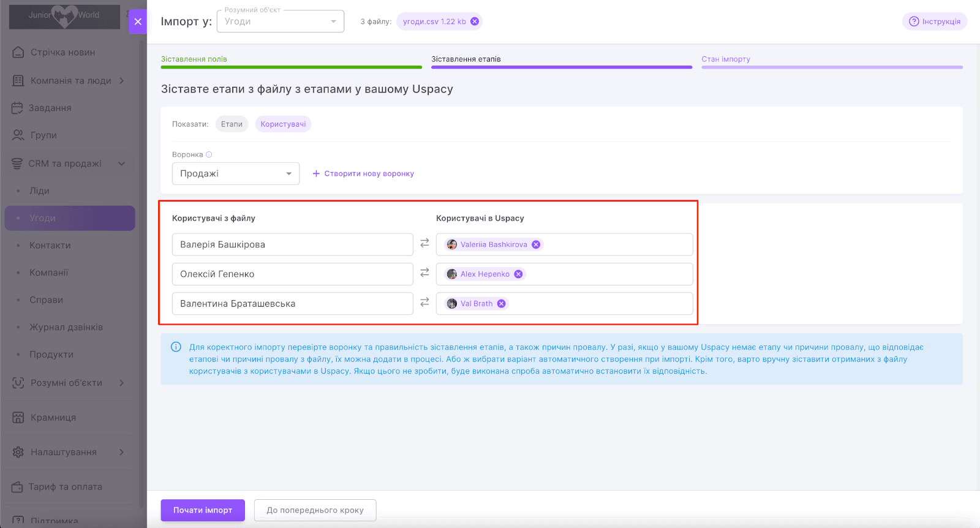This screenshot has height=528, width=980.
Task: Click the info icon next to Воронка
Action: click(209, 155)
